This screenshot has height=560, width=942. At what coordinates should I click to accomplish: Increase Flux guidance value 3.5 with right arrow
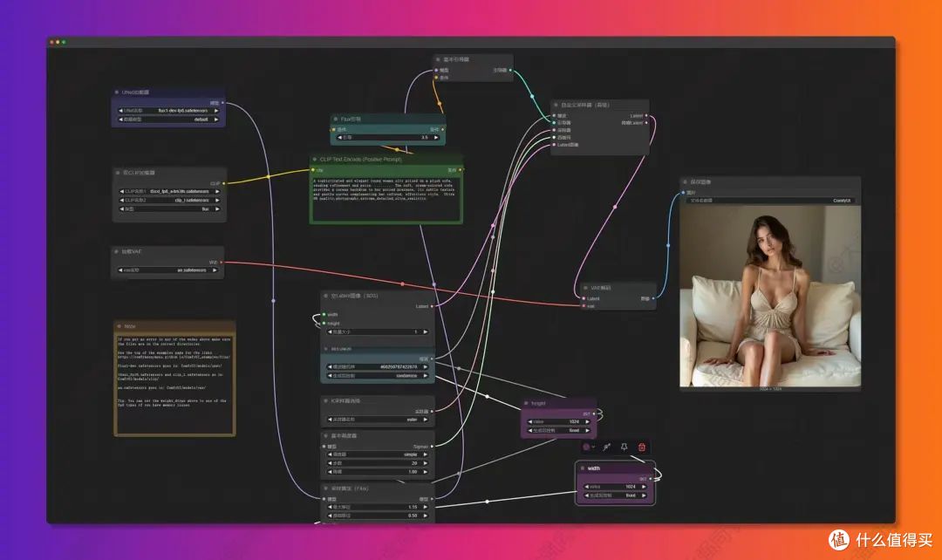pyautogui.click(x=436, y=138)
